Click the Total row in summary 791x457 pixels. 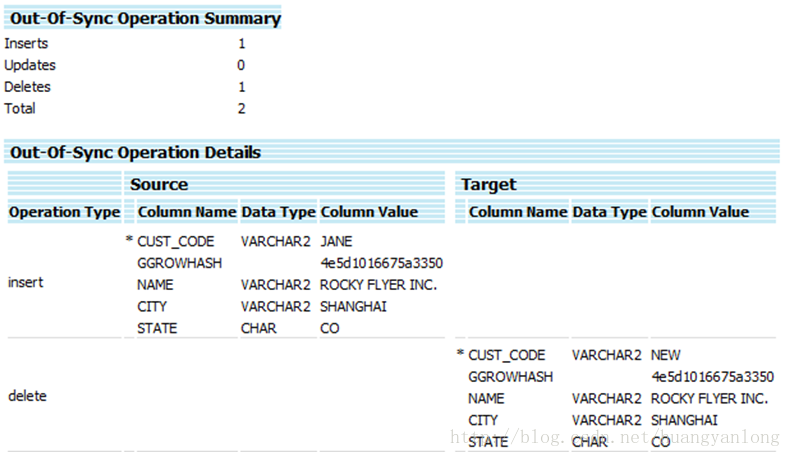(x=125, y=108)
